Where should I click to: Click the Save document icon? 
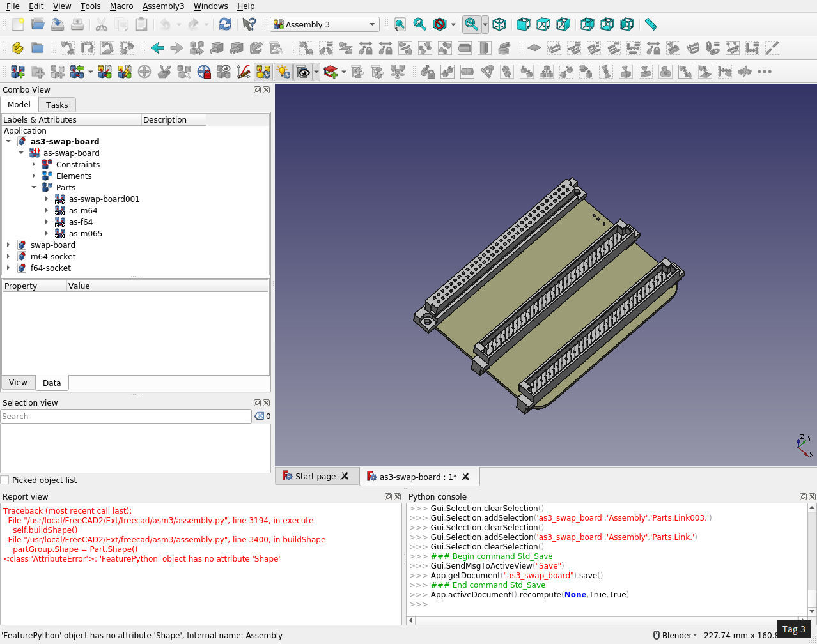tap(58, 24)
